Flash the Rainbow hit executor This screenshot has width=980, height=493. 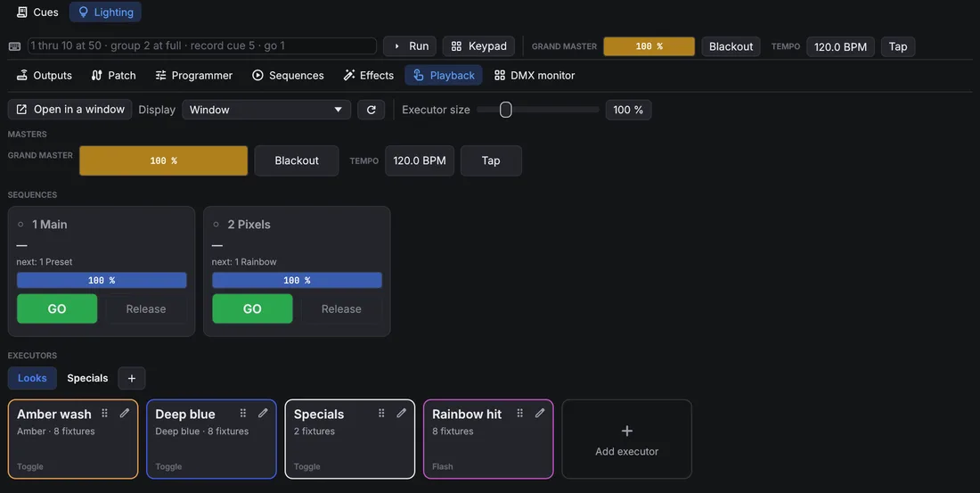488,440
